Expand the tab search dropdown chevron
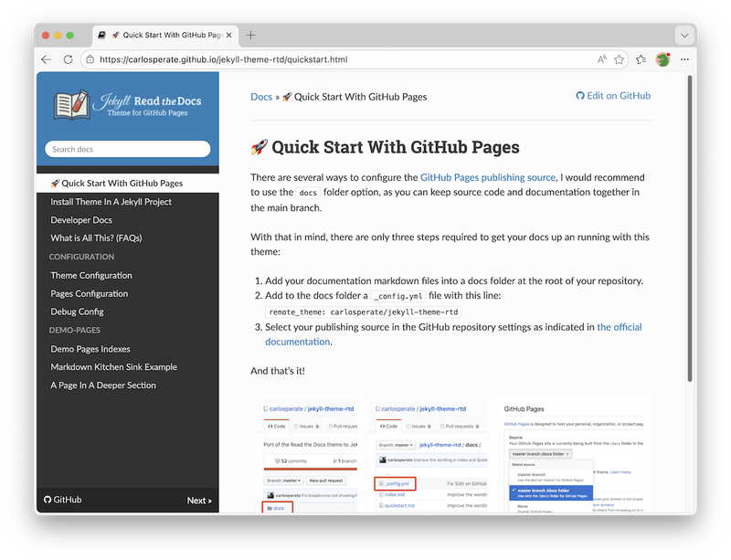 click(684, 36)
